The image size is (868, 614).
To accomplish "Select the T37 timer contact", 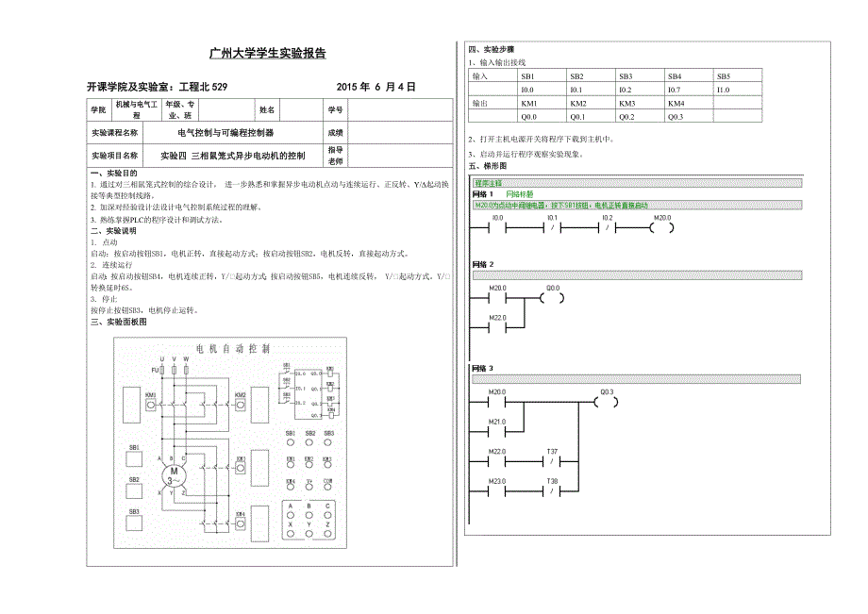I will coord(553,462).
